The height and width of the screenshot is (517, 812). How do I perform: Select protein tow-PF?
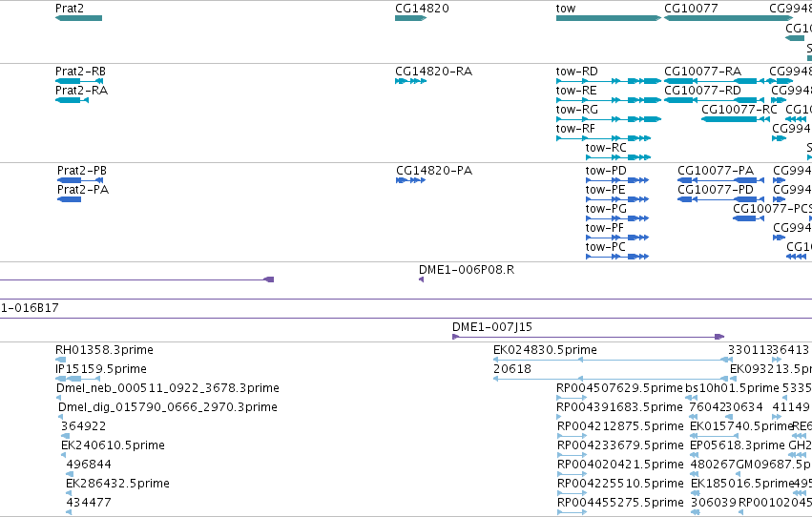point(617,238)
